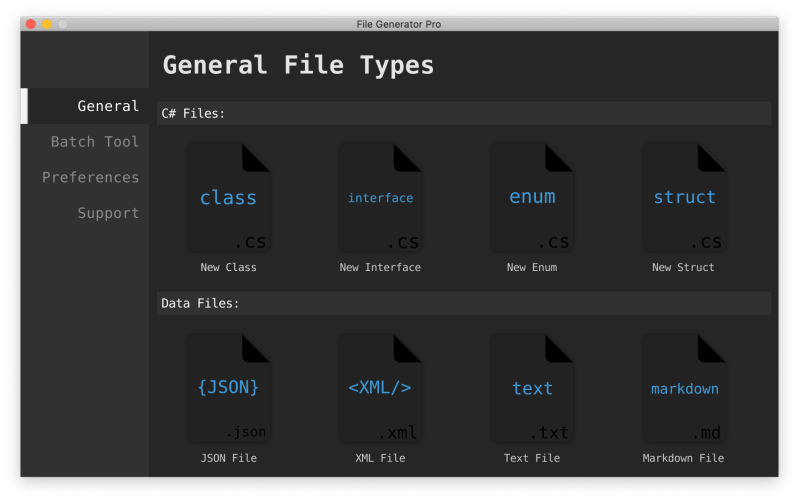Viewport: 799px width, 501px height.
Task: Click the 'XML File' label
Action: click(x=380, y=458)
